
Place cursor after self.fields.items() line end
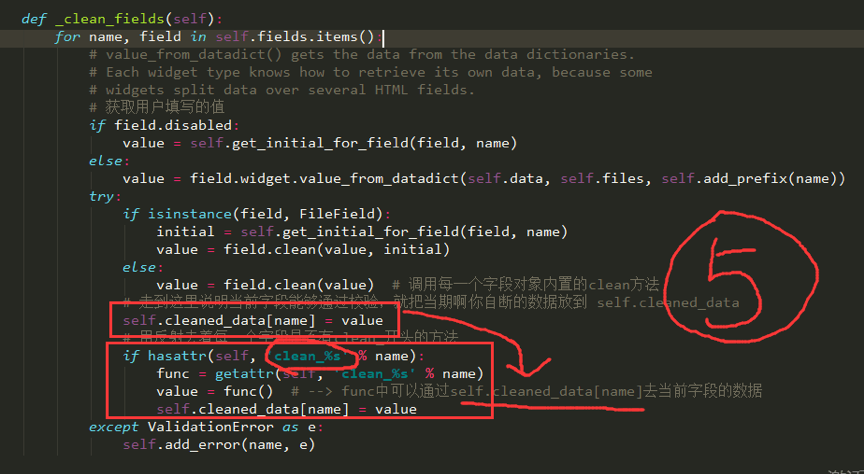(382, 37)
